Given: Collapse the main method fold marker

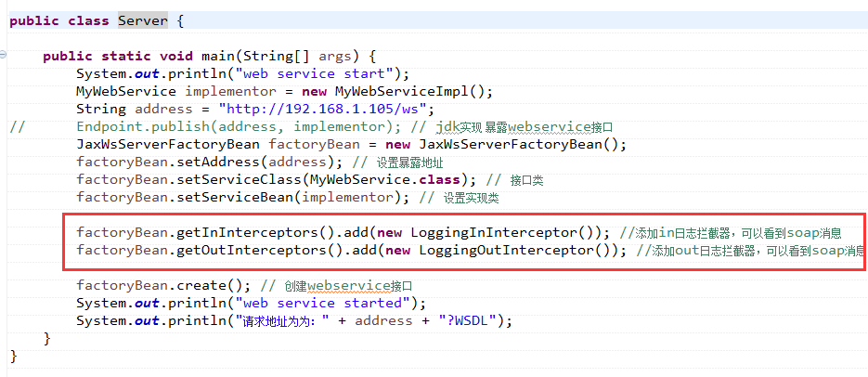Looking at the screenshot, I should click(x=4, y=55).
